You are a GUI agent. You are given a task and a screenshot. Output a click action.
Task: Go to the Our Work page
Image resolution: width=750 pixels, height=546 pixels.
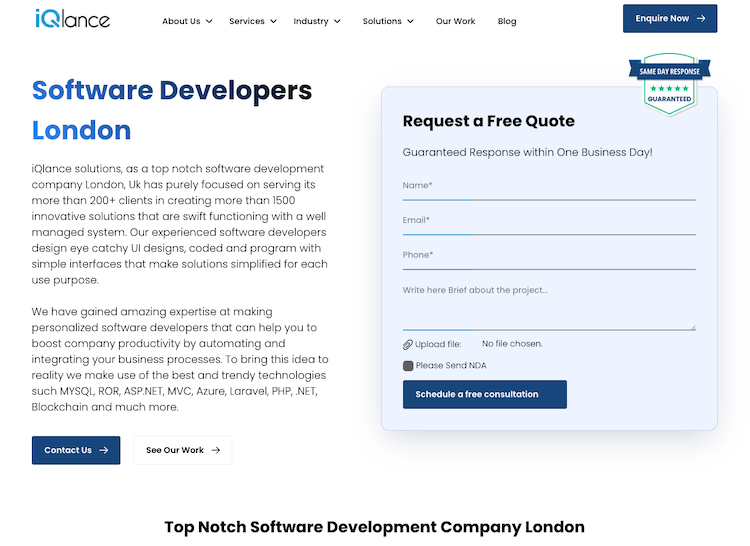coord(455,21)
